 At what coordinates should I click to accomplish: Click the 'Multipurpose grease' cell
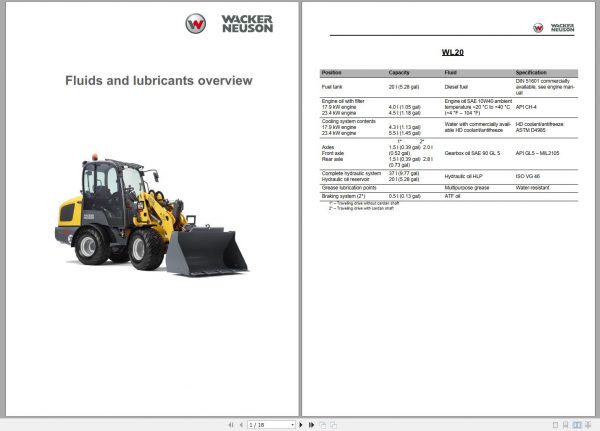pyautogui.click(x=467, y=188)
